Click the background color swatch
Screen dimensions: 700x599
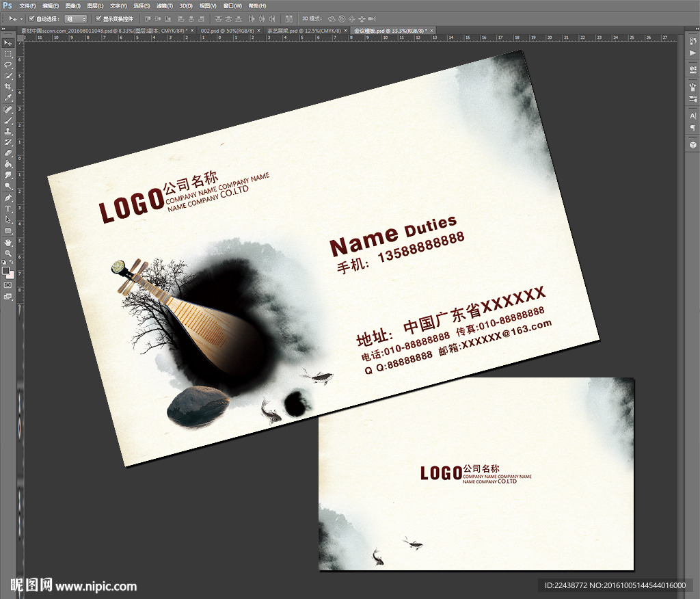[x=10, y=274]
